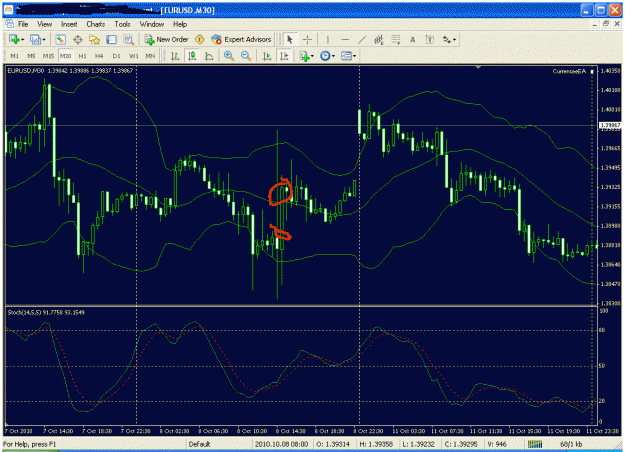625x452 pixels.
Task: Expand the Periodicity clock dropdown arrow
Action: pyautogui.click(x=333, y=56)
